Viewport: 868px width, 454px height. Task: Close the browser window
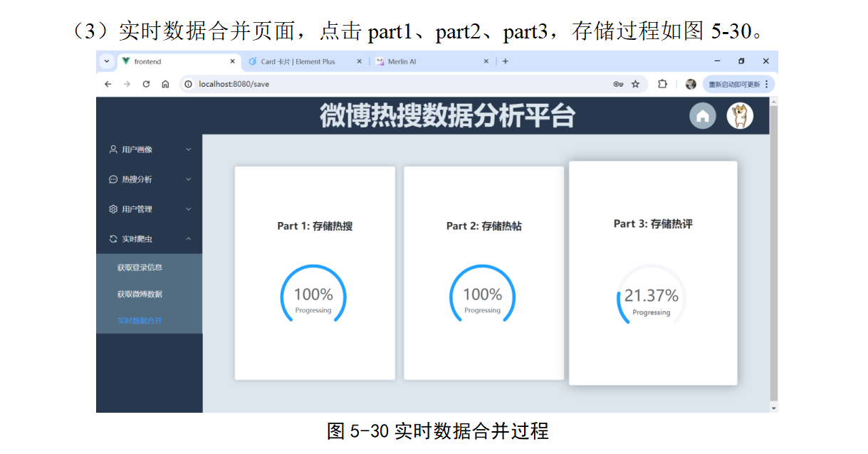click(x=765, y=62)
